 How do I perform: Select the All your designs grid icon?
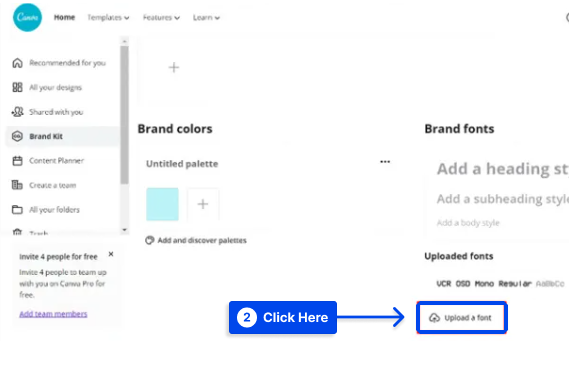coord(17,87)
